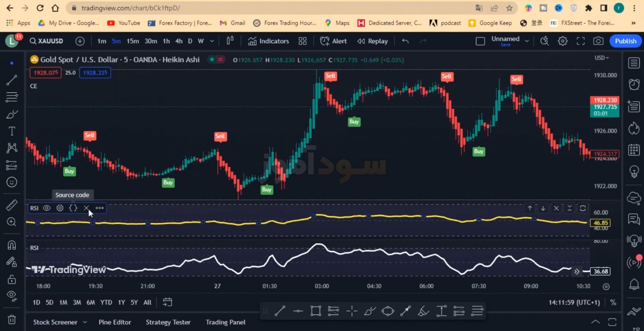Add symbol with compare plus icon
The image size is (644, 331).
tap(80, 41)
